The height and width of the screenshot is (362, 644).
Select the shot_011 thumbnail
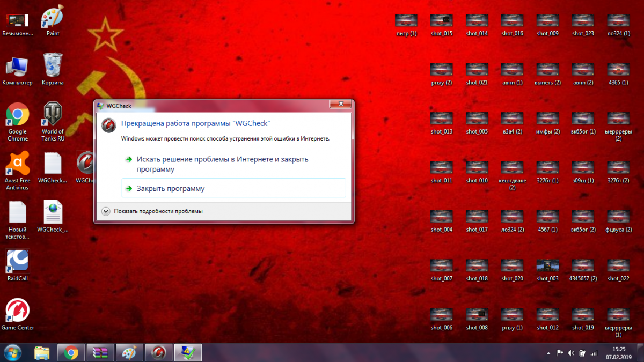point(442,173)
